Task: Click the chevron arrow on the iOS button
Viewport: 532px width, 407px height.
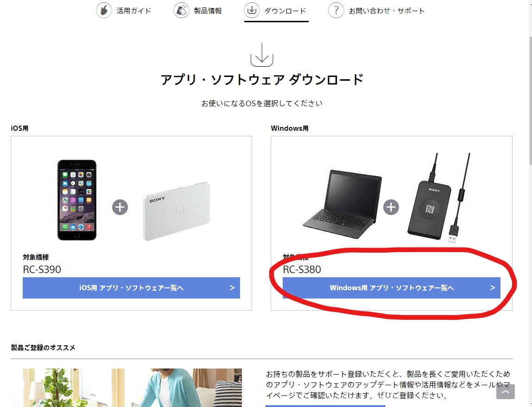Action: coord(232,288)
